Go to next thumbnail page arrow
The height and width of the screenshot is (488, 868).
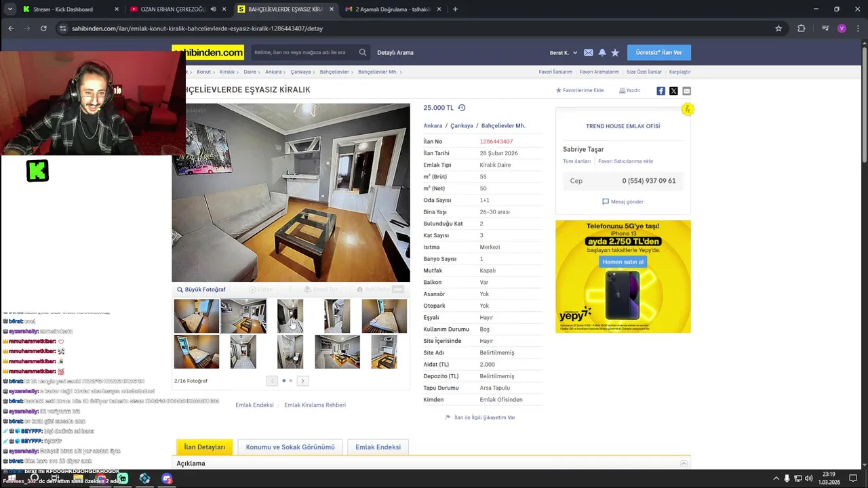(x=302, y=381)
